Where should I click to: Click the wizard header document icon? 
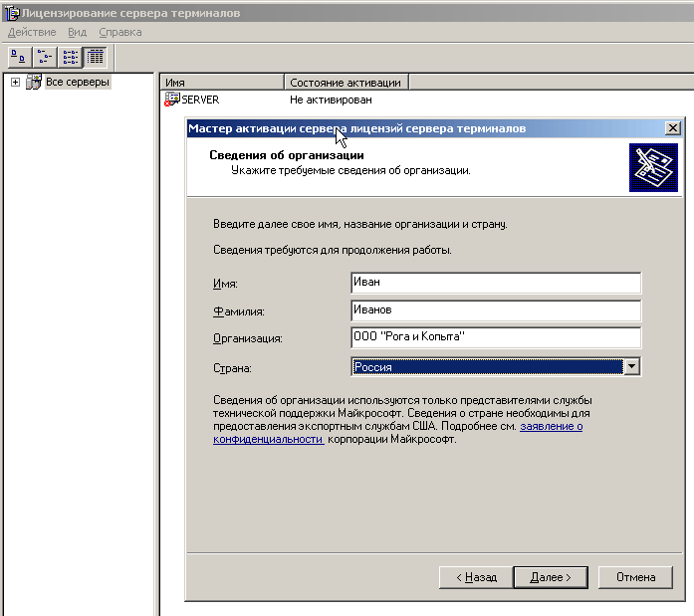(x=653, y=167)
